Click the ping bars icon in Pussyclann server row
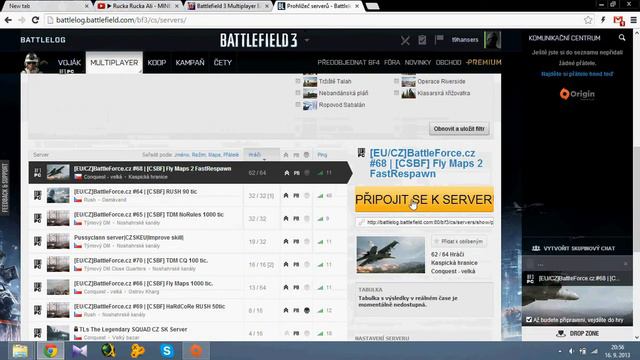 pyautogui.click(x=320, y=242)
